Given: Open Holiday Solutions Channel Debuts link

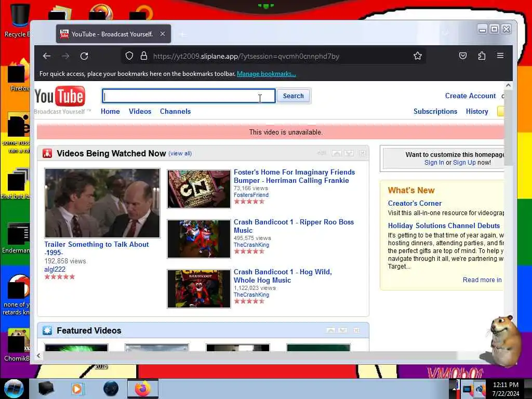Looking at the screenshot, I should pos(444,225).
